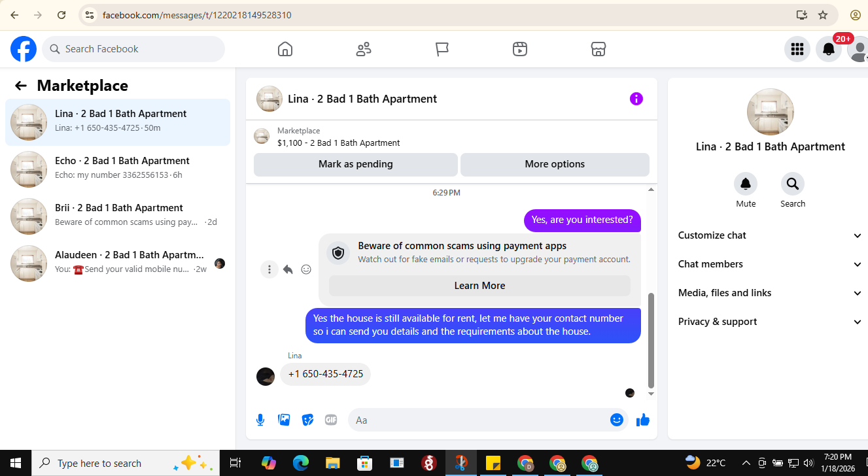Click chat scrollbar up arrow
Image resolution: width=868 pixels, height=476 pixels.
pos(651,190)
